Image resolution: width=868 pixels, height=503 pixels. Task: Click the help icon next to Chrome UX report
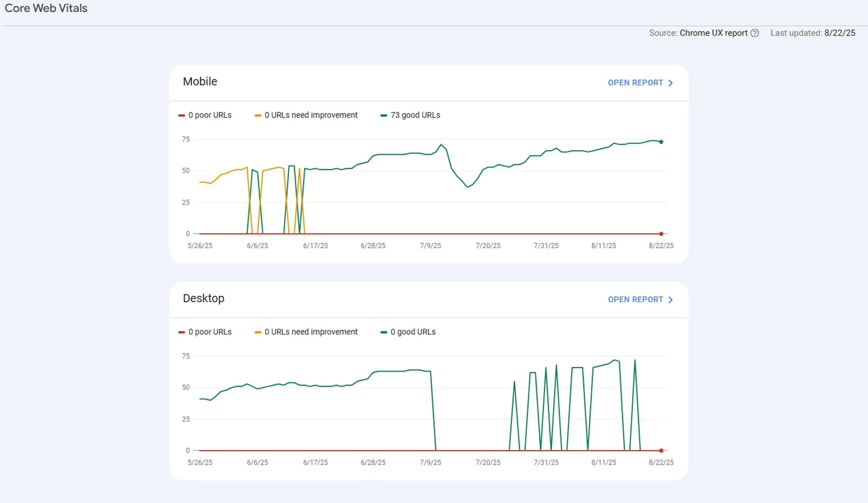click(x=755, y=33)
